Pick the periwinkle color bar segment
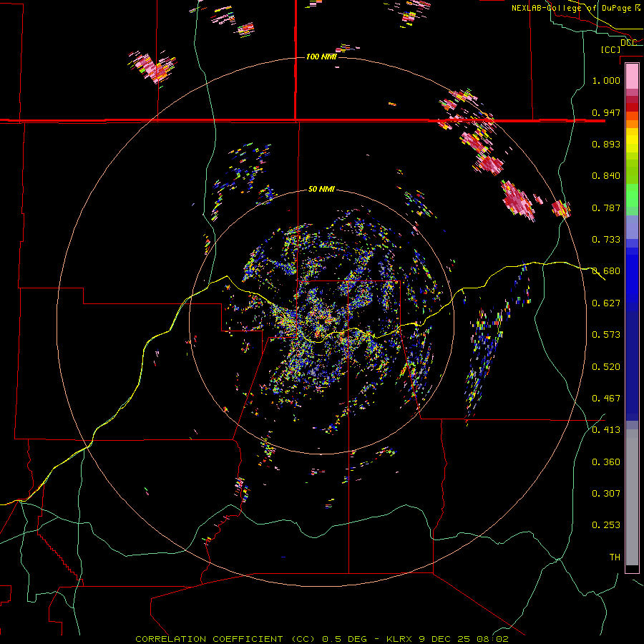The height and width of the screenshot is (644, 644). coord(632,227)
